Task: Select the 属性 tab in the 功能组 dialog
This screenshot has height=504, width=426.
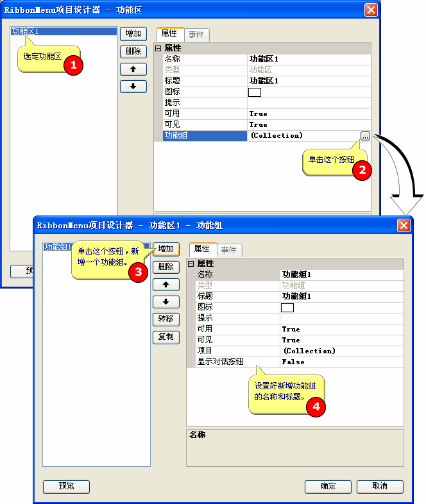Action: tap(201, 249)
